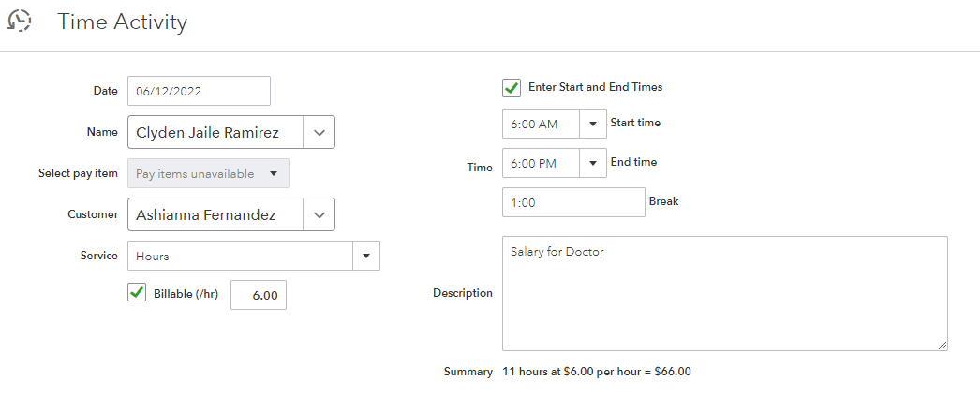
Task: Open the End time dropdown arrow
Action: pos(593,163)
